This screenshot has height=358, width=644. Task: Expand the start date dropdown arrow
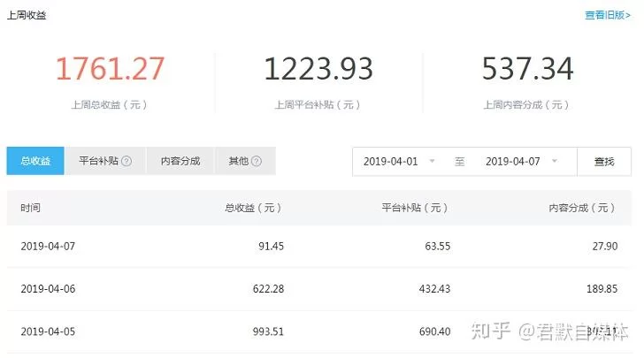click(432, 162)
